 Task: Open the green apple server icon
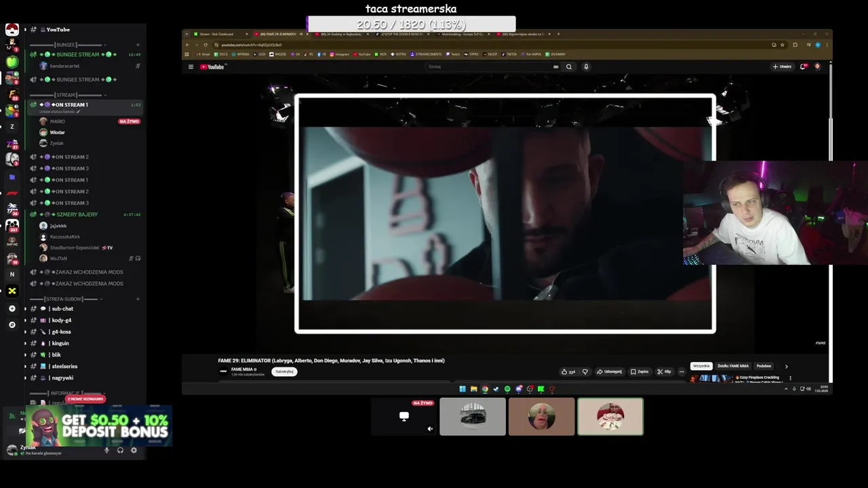[x=12, y=62]
